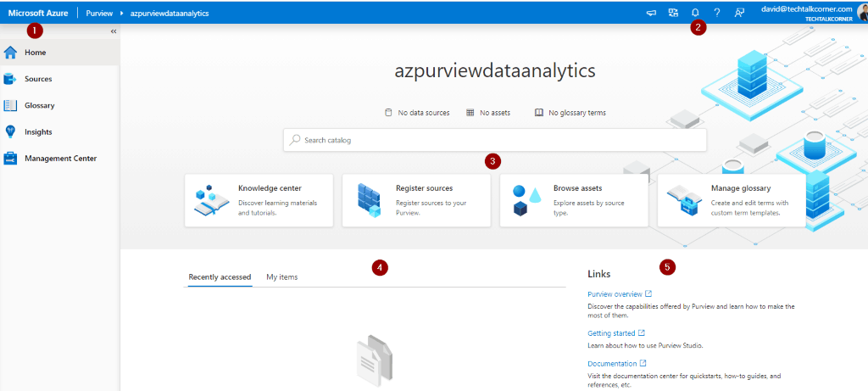Image resolution: width=868 pixels, height=391 pixels.
Task: Click the Manage glossary book illustration
Action: pos(685,200)
